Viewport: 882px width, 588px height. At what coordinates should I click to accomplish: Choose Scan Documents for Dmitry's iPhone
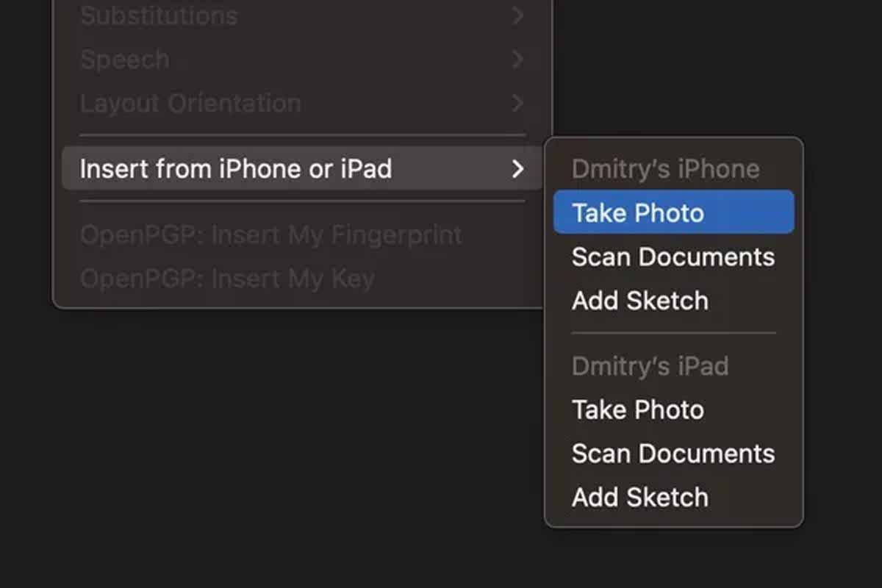(673, 257)
